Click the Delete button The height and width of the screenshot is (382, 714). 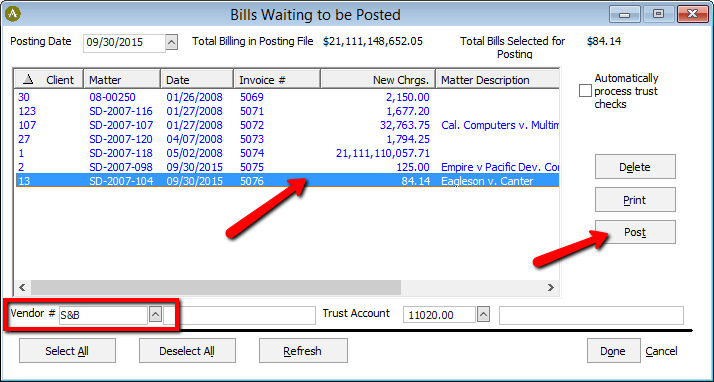point(635,167)
